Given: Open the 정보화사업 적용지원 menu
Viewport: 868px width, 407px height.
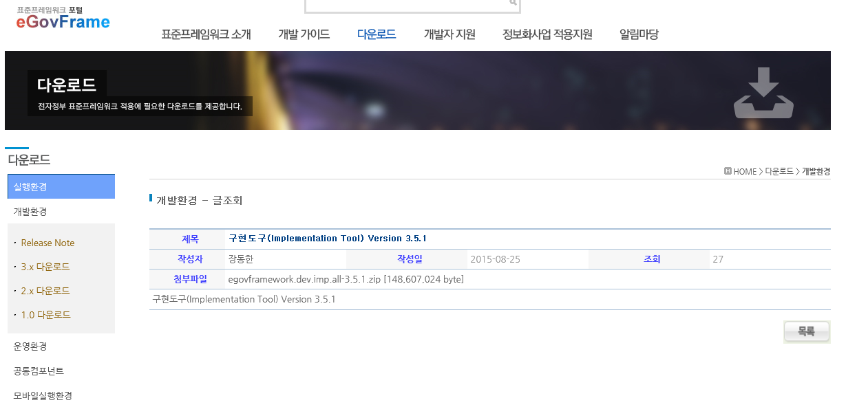Looking at the screenshot, I should [x=547, y=34].
